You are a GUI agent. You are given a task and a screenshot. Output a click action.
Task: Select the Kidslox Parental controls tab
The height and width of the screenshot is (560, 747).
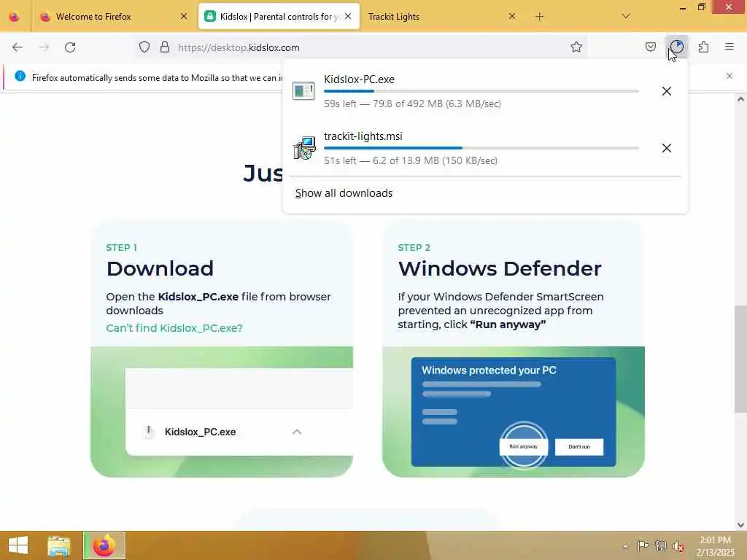click(x=279, y=17)
